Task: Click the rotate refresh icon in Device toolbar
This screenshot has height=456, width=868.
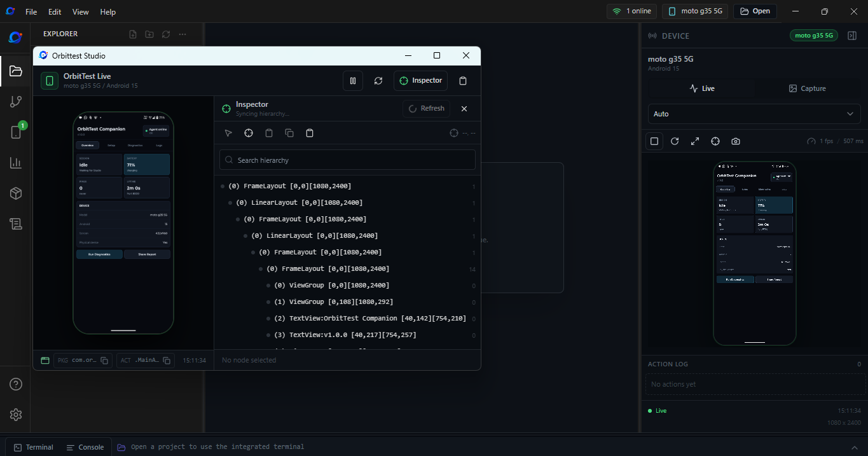Action: click(675, 141)
